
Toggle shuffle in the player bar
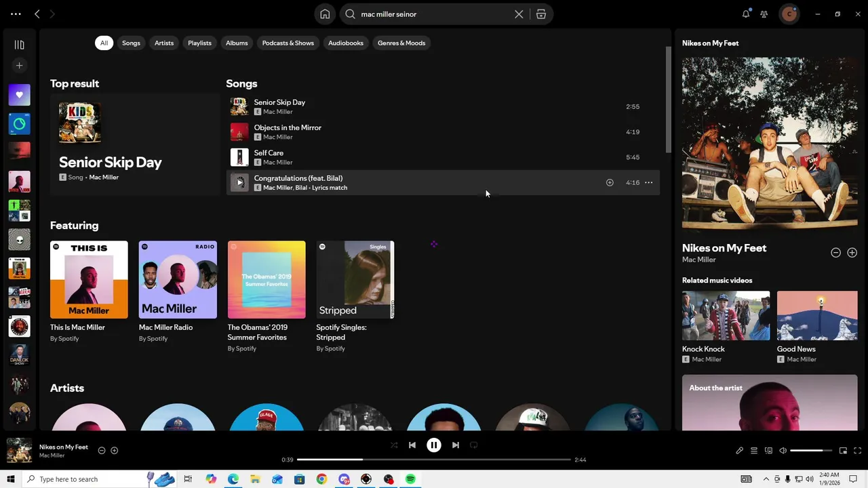(x=394, y=445)
